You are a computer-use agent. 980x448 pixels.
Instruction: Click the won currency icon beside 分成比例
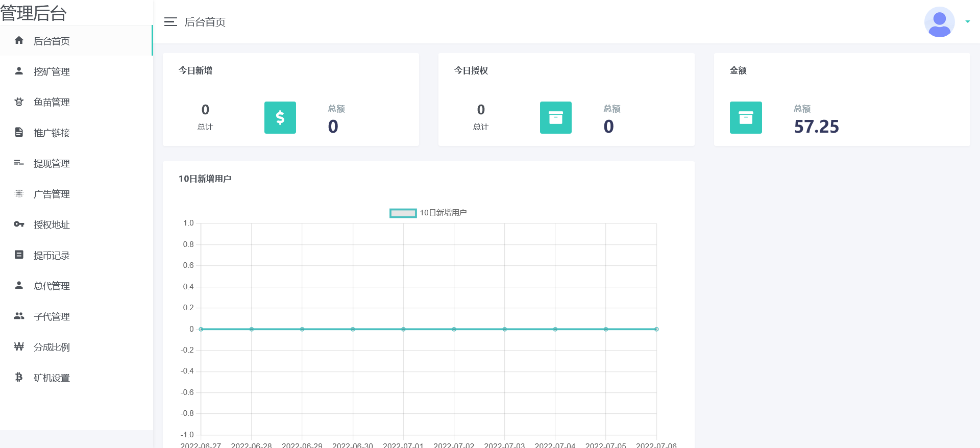click(x=19, y=346)
